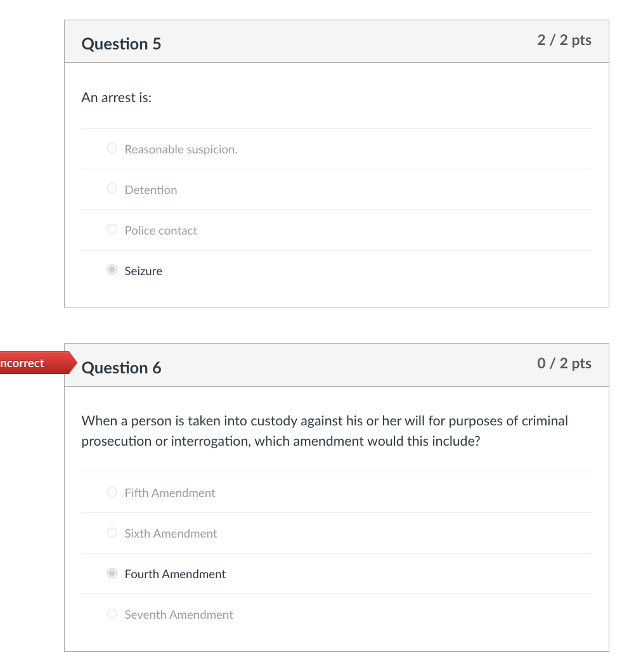The image size is (629, 672).
Task: Select the Police contact radio button
Action: [112, 229]
